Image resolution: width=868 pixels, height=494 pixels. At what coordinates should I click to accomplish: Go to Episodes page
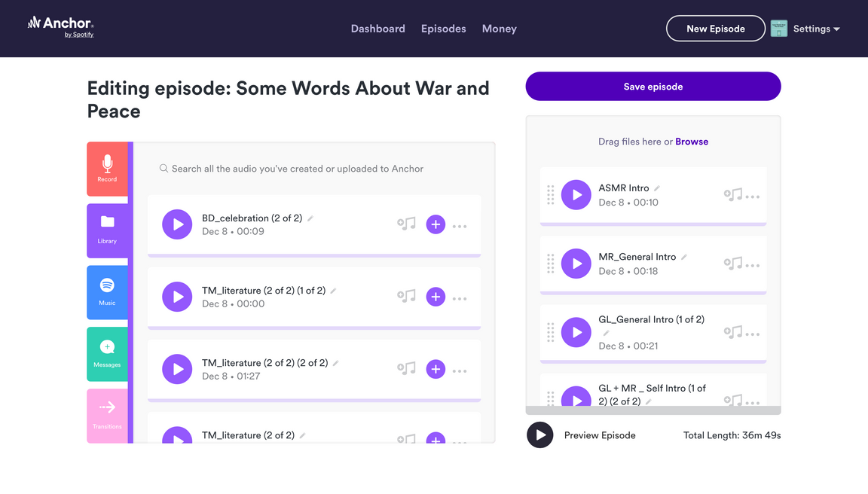coord(443,29)
